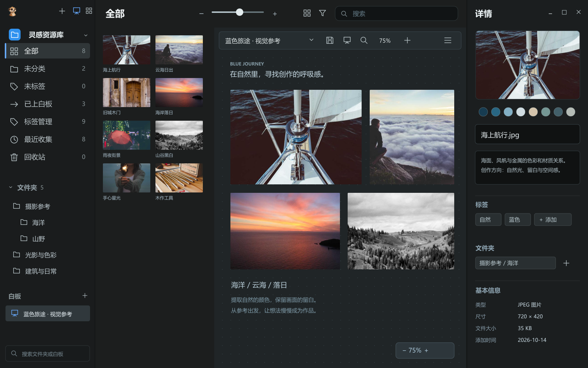Click the zoom out minus beside thumbnail slider
The width and height of the screenshot is (588, 368).
[201, 14]
